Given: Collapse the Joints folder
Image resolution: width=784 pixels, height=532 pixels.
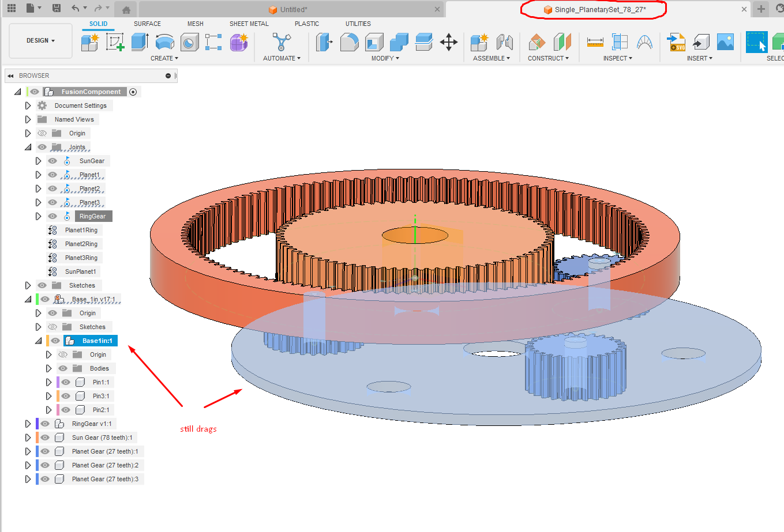Looking at the screenshot, I should click(28, 147).
